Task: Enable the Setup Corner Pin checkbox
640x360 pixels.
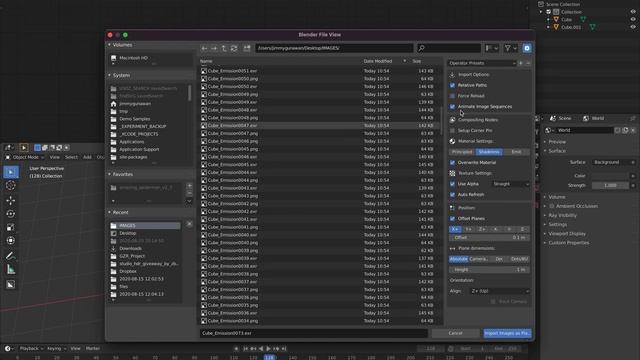Action: tap(452, 131)
